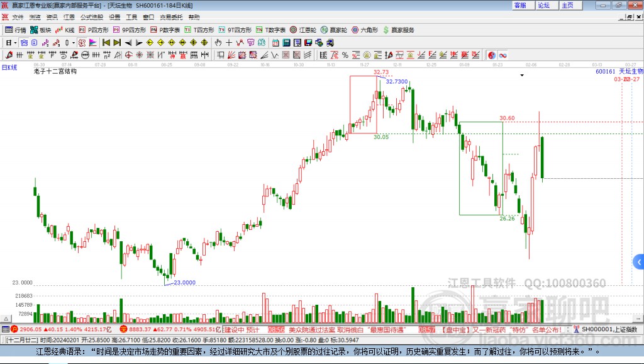Open the 工具 menu
644x364 pixels.
point(131,17)
